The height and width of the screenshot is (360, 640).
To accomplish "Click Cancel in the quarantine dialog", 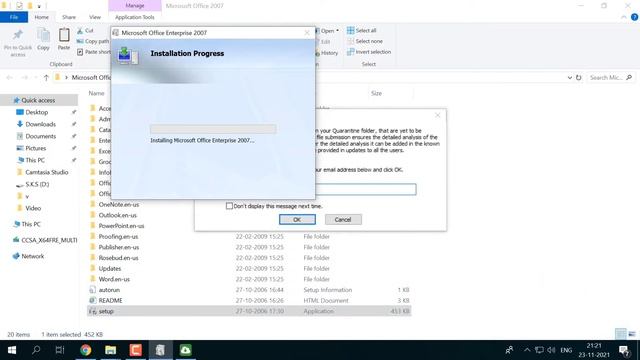I will [x=343, y=220].
